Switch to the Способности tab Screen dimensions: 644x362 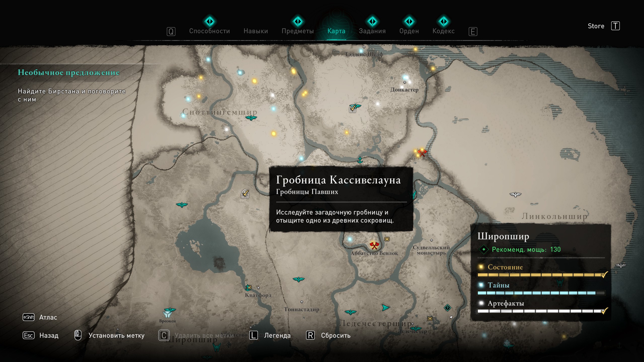209,31
